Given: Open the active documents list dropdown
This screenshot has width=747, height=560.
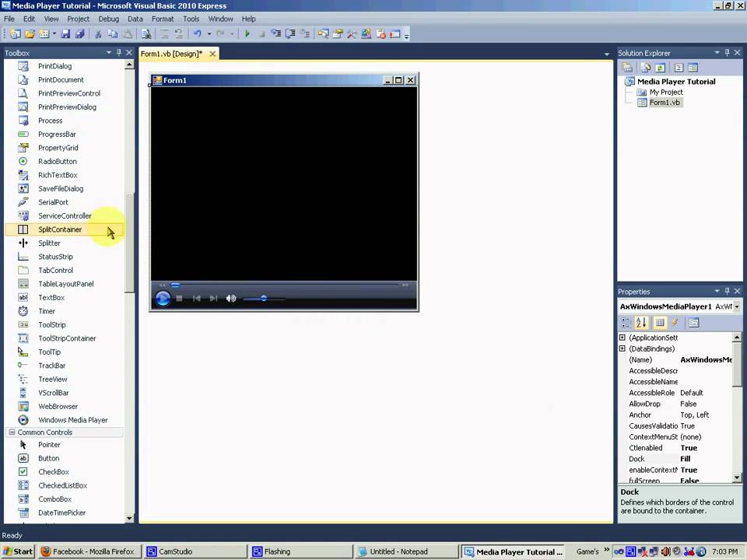Looking at the screenshot, I should tap(606, 54).
